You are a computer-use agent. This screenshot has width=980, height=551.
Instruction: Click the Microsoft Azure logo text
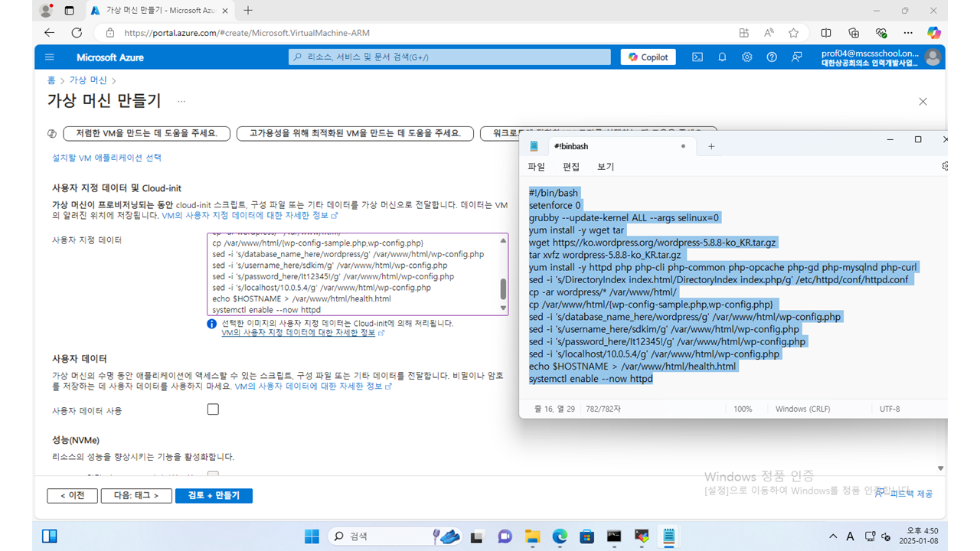click(110, 57)
